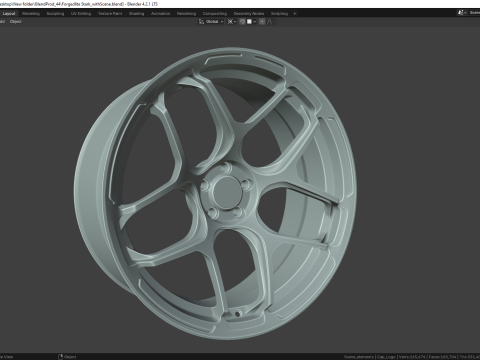Open the Compositing workspace tab
Screen dimensions: 480x360
pyautogui.click(x=215, y=14)
